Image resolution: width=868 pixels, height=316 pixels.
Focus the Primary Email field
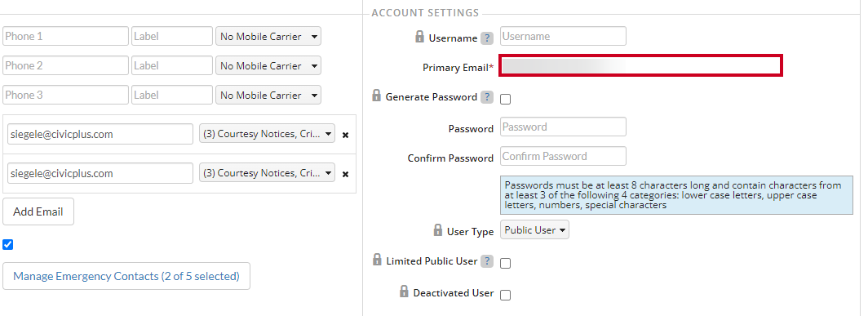coord(641,65)
